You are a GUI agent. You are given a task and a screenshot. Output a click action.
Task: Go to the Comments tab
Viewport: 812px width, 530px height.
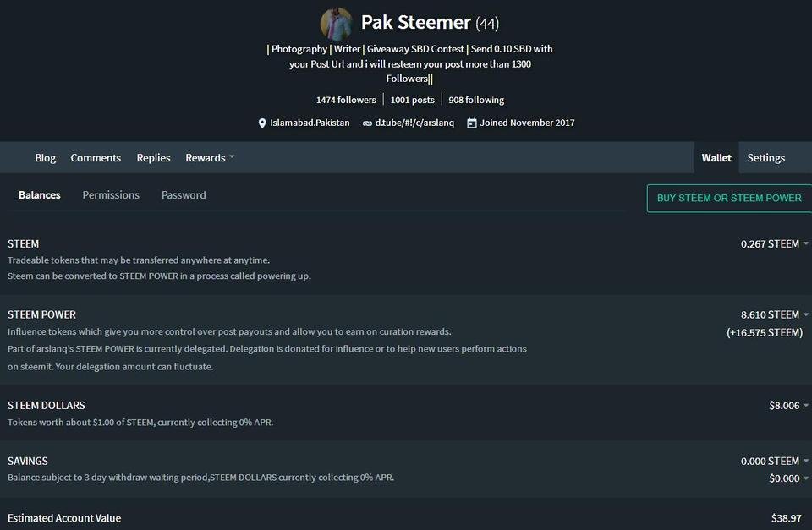click(96, 157)
